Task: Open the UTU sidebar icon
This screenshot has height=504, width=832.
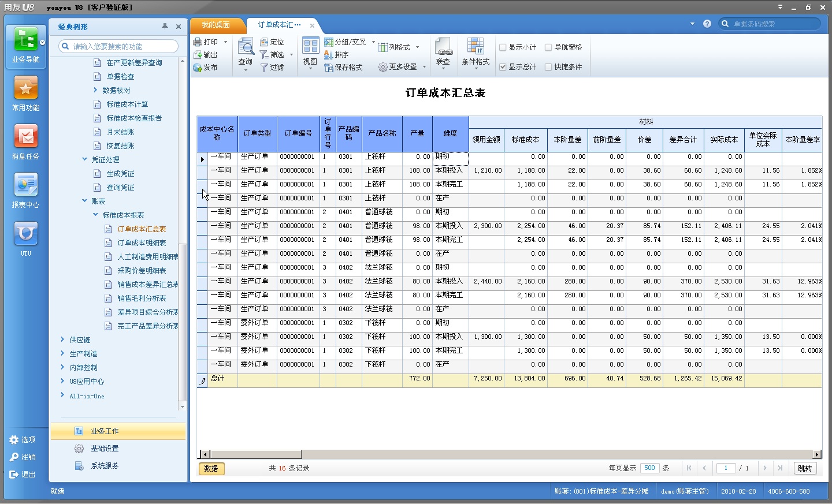Action: tap(25, 239)
